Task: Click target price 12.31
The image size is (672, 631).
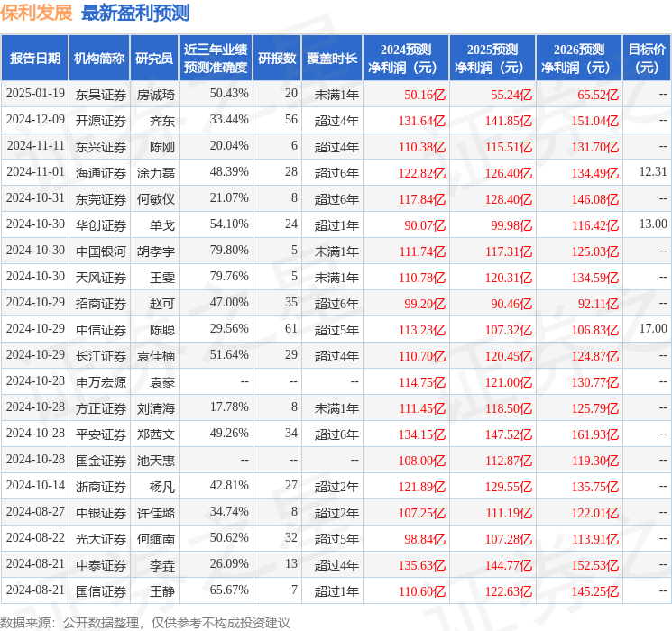Action: (x=653, y=172)
